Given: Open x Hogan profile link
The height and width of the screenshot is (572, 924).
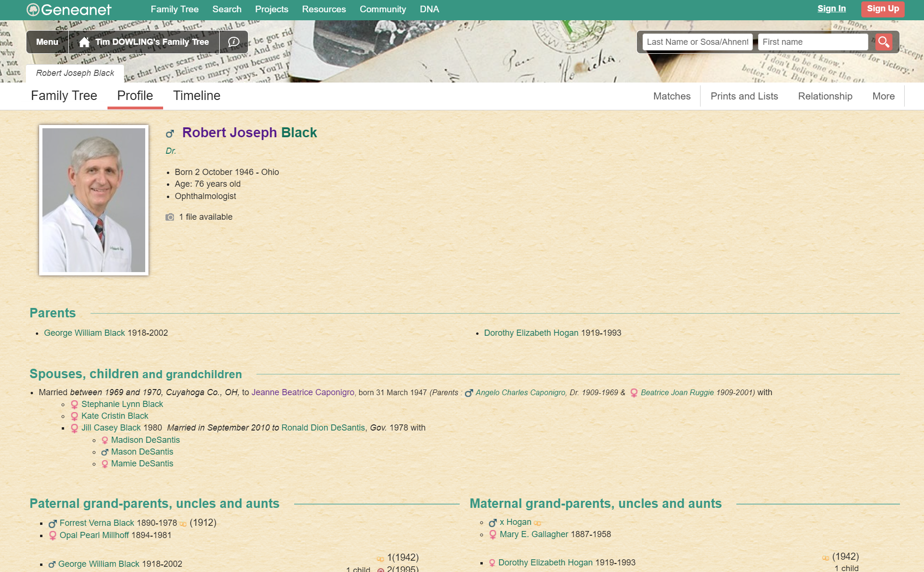Looking at the screenshot, I should coord(515,522).
